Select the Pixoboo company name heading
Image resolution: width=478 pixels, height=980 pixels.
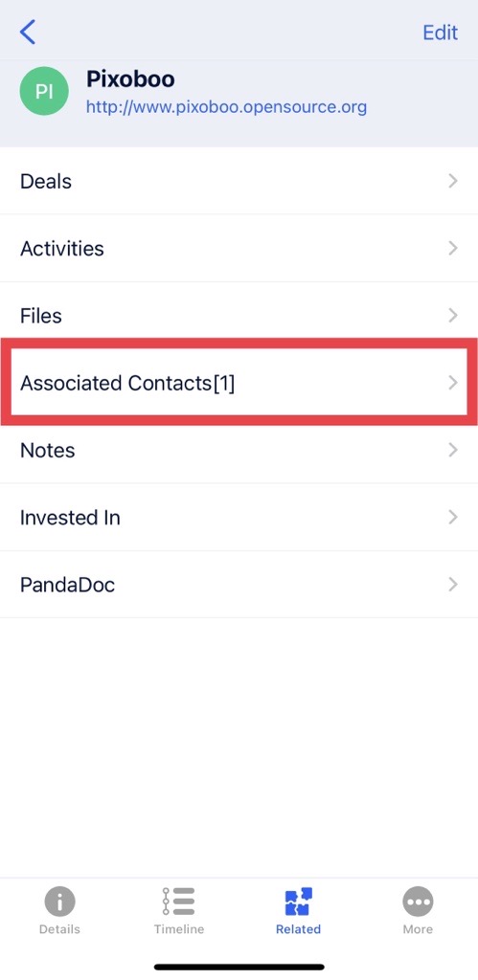130,78
